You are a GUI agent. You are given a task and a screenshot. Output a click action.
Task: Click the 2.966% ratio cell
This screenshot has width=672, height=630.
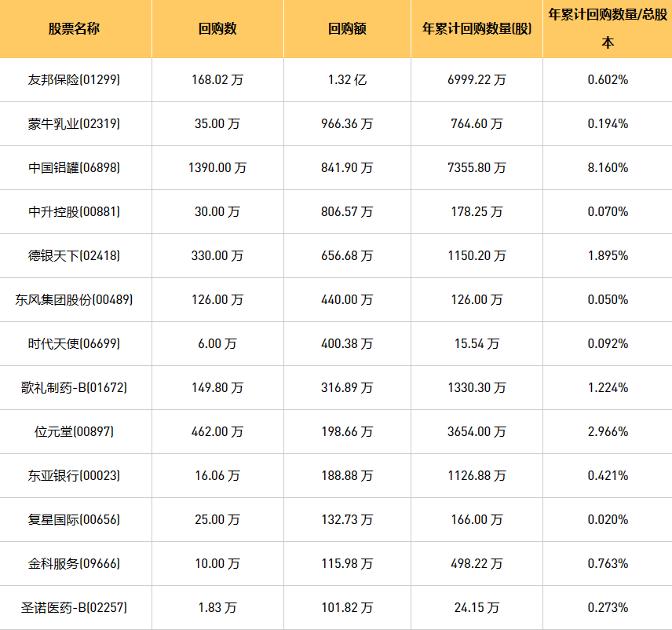[608, 432]
